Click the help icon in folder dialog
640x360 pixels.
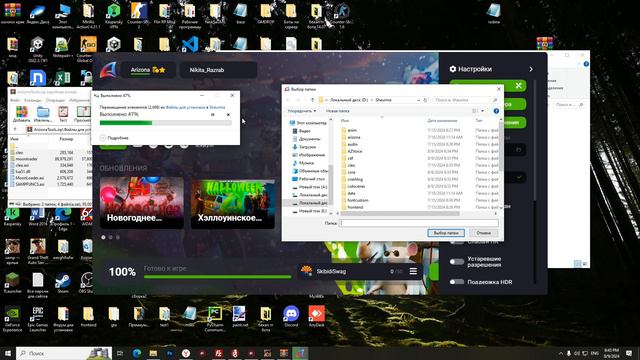click(x=496, y=111)
